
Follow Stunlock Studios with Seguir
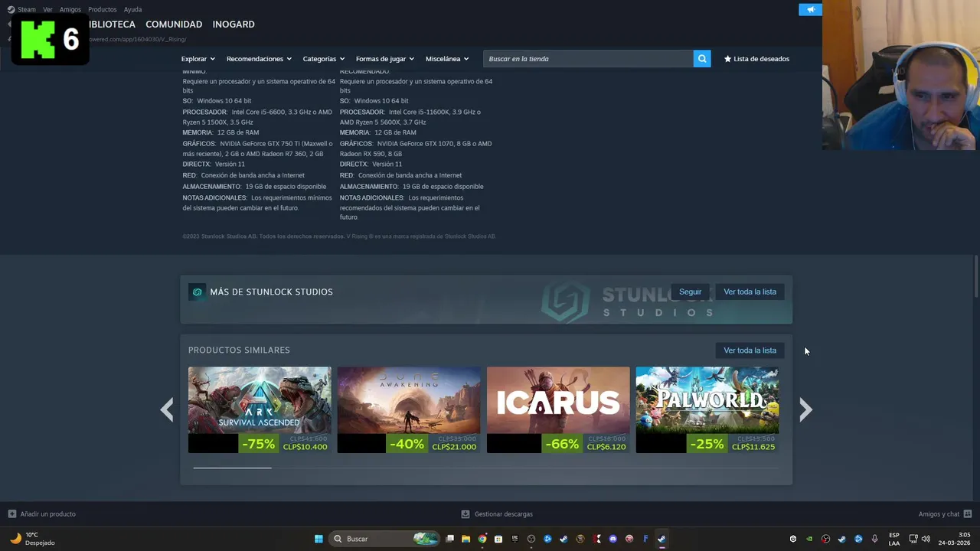point(690,292)
